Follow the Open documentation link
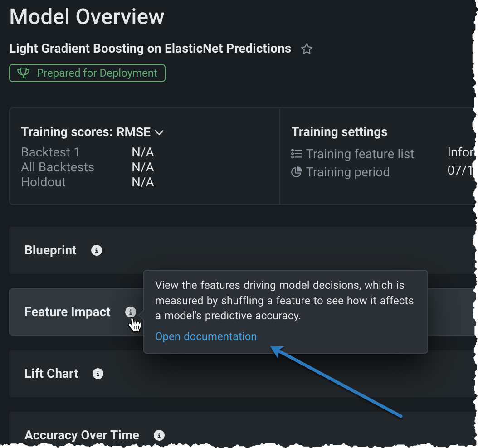This screenshot has height=448, width=478. point(206,336)
